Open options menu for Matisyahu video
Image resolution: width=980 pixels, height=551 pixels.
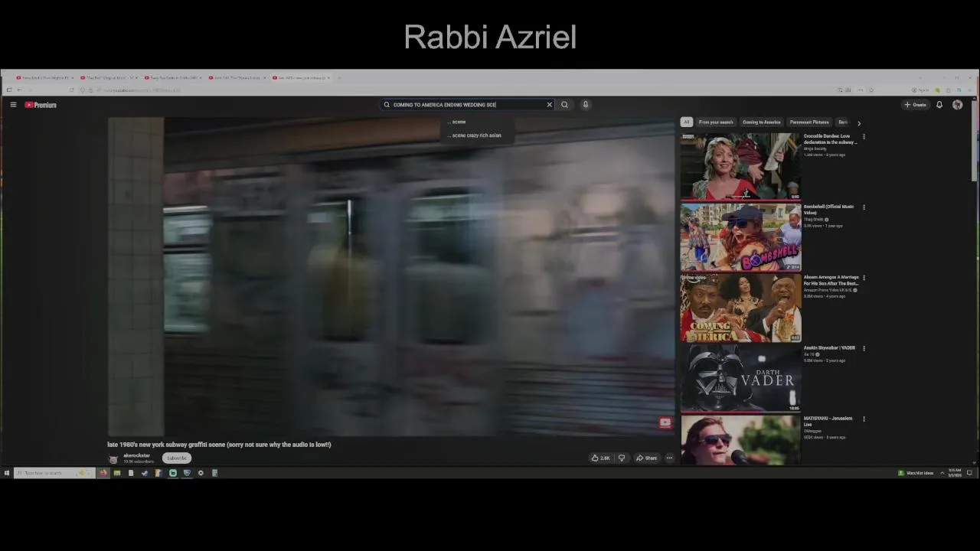[864, 419]
